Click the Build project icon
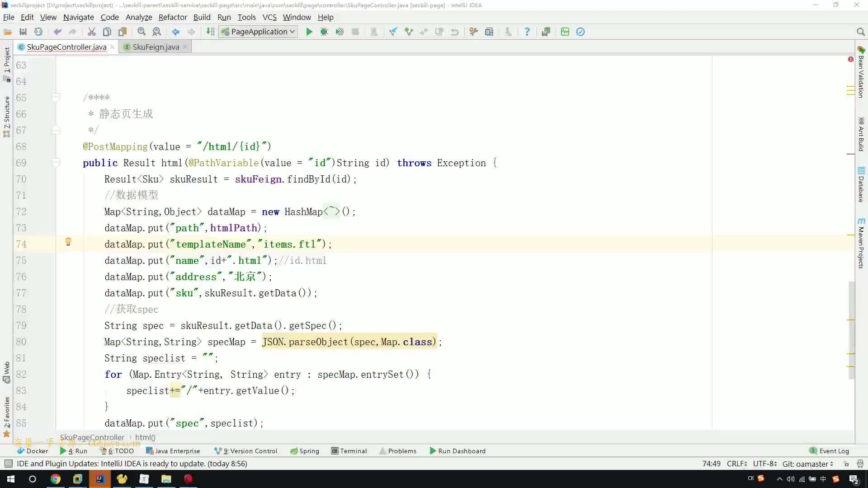The width and height of the screenshot is (868, 488). pos(210,32)
